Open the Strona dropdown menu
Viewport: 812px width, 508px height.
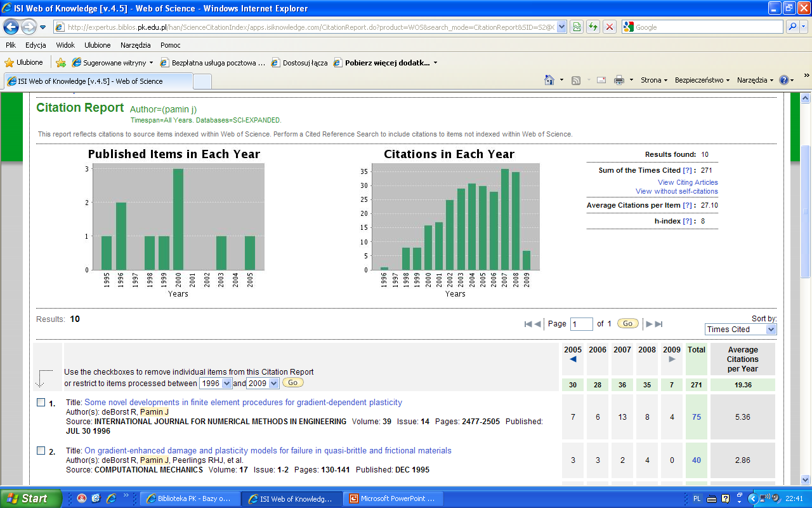(654, 80)
